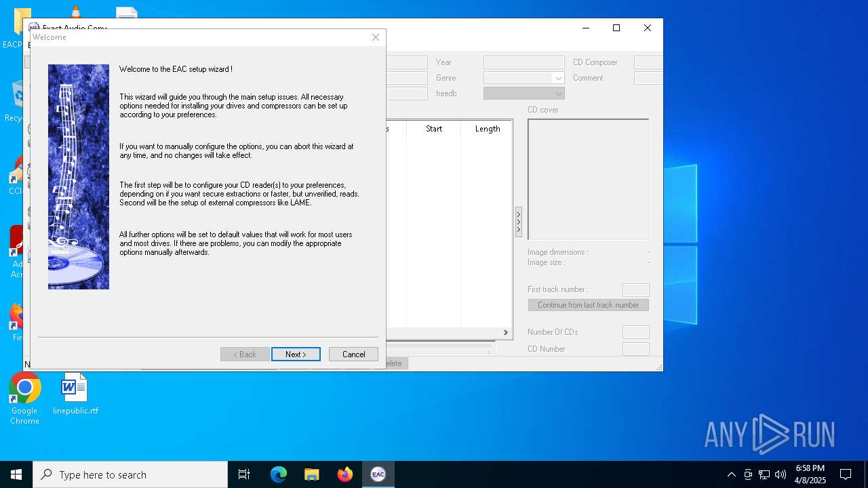868x488 pixels.
Task: Select linepublic.rtf desktop file
Action: pyautogui.click(x=75, y=394)
